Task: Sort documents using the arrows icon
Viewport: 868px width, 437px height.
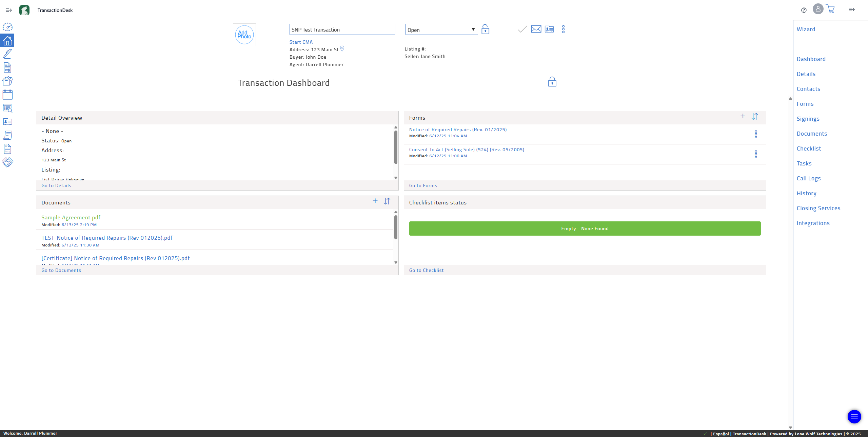Action: click(x=387, y=201)
